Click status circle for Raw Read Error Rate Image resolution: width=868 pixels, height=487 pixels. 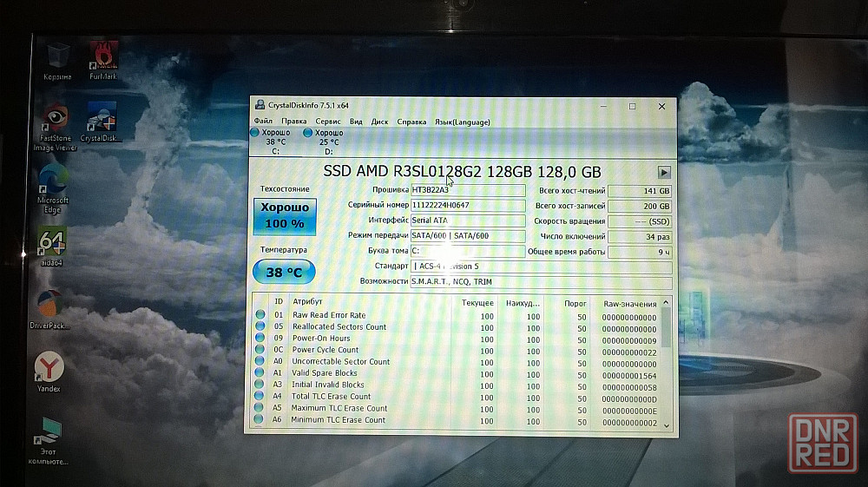coord(260,314)
